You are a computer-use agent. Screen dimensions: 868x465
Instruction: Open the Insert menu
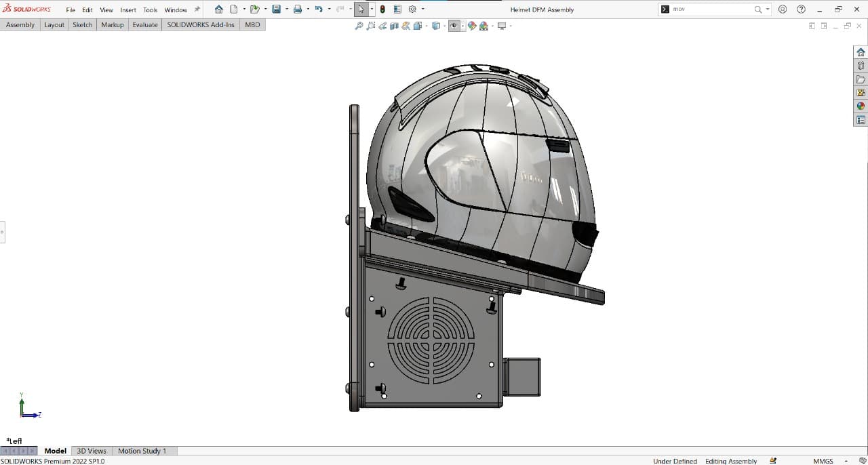point(128,10)
